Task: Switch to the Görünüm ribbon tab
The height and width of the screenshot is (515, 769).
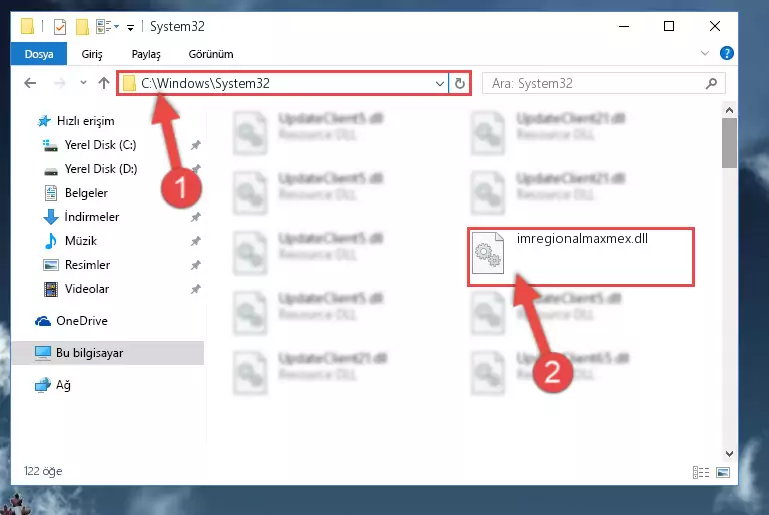Action: click(211, 54)
